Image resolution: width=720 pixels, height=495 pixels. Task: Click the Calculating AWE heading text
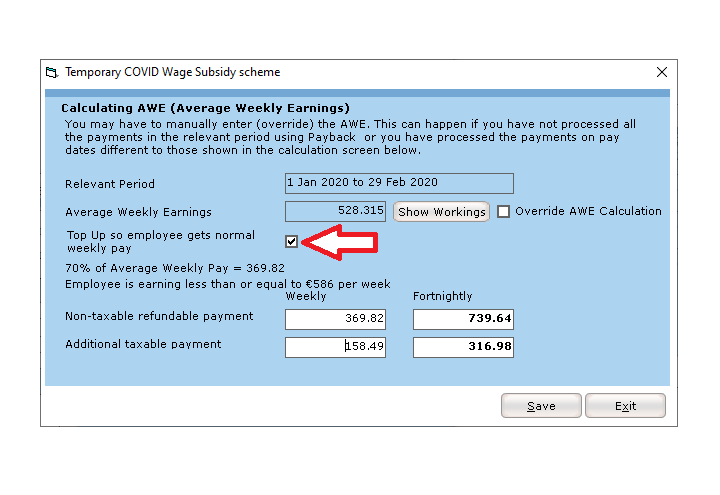pyautogui.click(x=205, y=107)
